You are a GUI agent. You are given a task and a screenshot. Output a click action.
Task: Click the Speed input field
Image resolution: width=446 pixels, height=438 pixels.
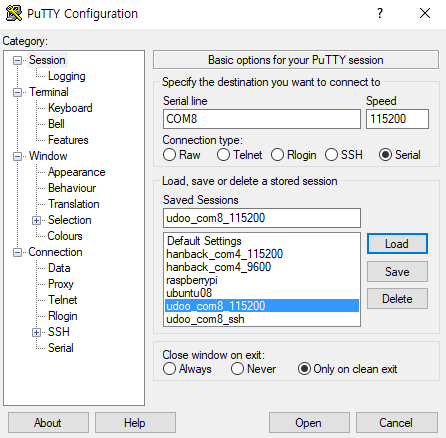[397, 119]
